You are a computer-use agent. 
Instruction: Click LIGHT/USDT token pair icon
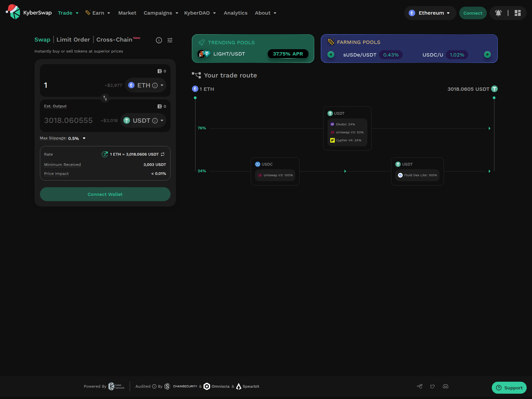204,54
